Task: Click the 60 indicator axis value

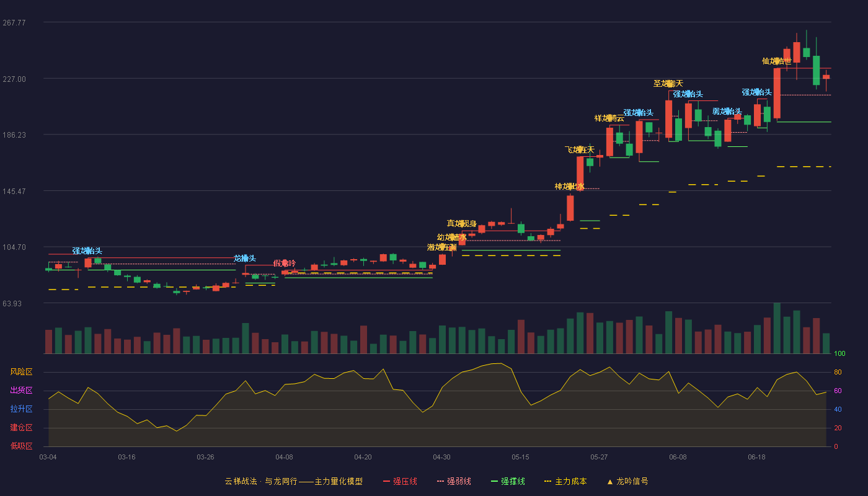Action: click(x=837, y=391)
